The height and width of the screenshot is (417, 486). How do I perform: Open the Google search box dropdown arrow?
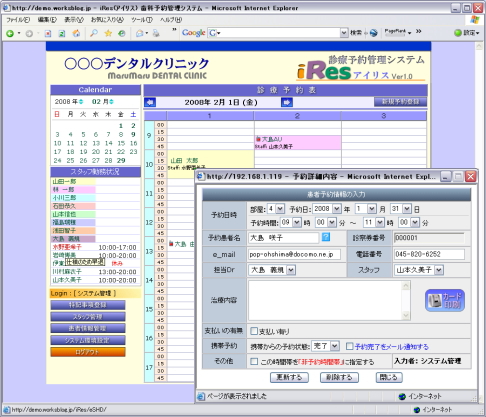tap(344, 33)
